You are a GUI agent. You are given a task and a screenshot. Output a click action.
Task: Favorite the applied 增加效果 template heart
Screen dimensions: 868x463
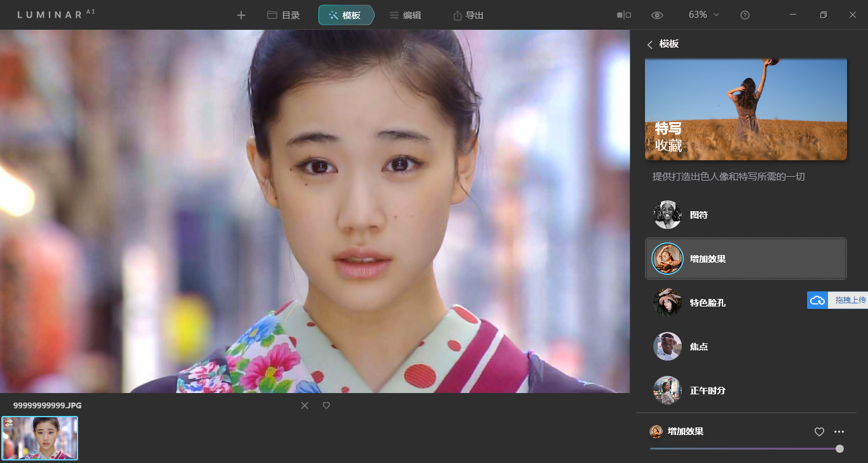point(819,432)
